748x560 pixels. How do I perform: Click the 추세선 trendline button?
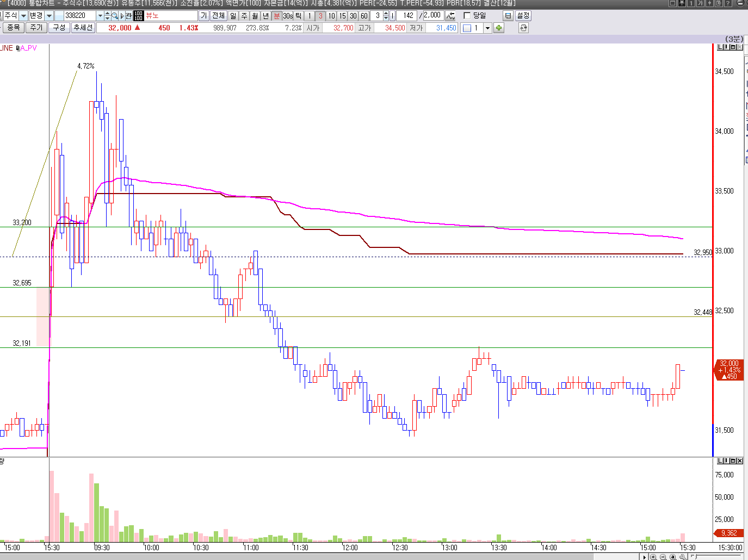[83, 27]
